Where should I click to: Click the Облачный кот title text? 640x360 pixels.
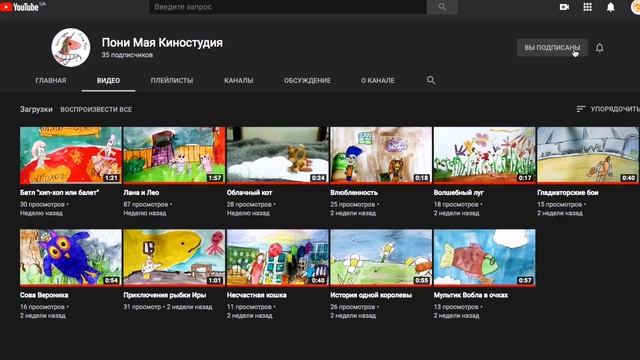coord(249,193)
